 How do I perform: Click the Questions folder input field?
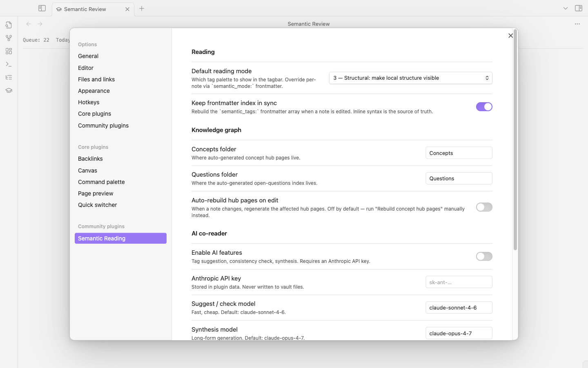459,178
